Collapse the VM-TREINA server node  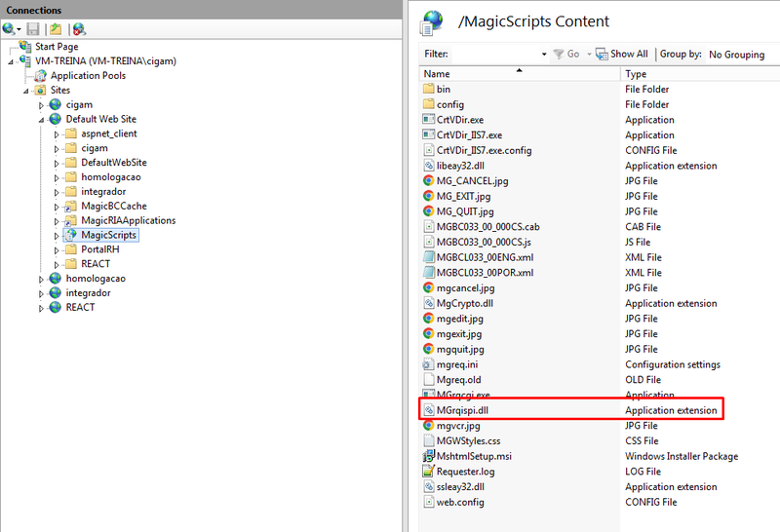pyautogui.click(x=11, y=61)
